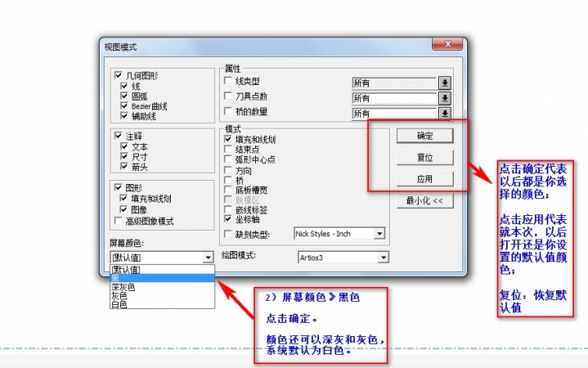Toggle the 圆弧 checkbox
Viewport: 588px width, 368px height.
pyautogui.click(x=124, y=96)
